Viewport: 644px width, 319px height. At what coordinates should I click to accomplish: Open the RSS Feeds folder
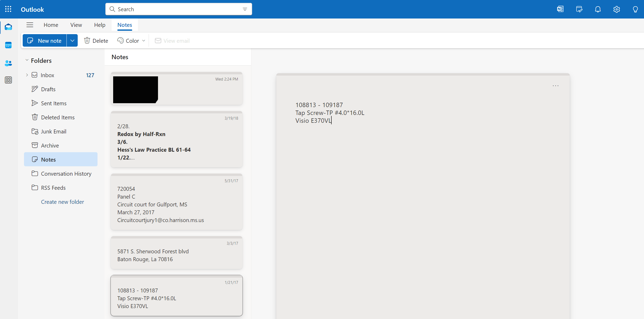tap(61, 188)
